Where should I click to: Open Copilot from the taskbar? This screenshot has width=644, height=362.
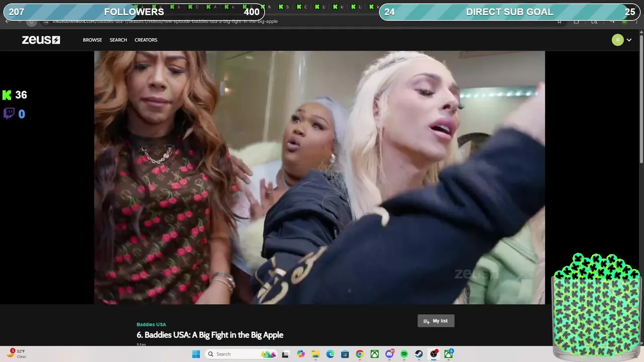(301, 354)
